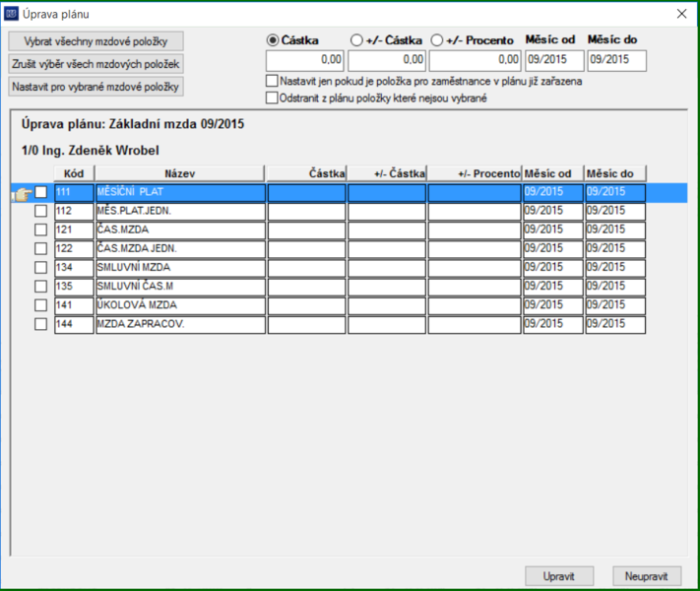Click the top Měsíc od field
Image resolution: width=700 pixels, height=591 pixels.
(554, 60)
